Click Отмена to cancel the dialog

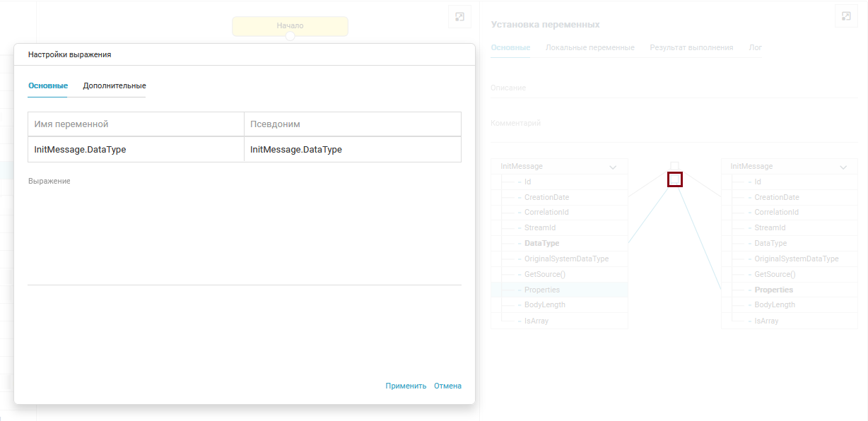coord(447,386)
